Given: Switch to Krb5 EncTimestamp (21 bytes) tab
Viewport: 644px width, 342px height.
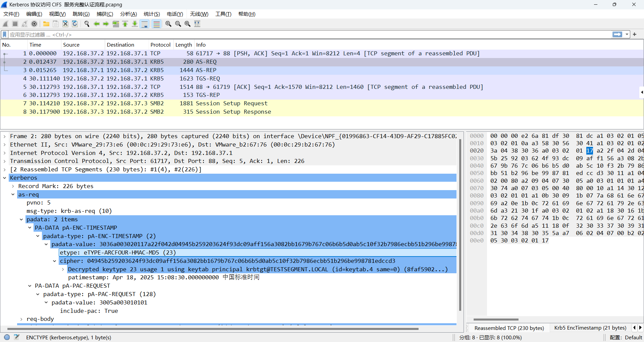Looking at the screenshot, I should click(590, 328).
